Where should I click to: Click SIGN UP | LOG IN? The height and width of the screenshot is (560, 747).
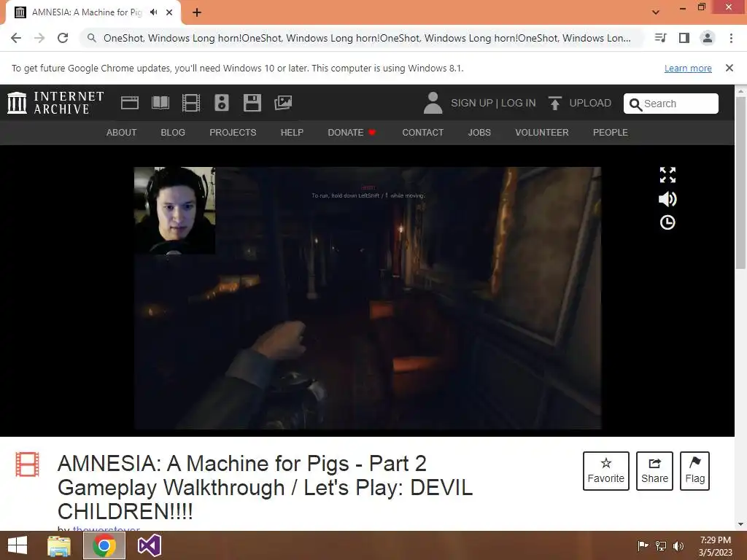(x=493, y=103)
